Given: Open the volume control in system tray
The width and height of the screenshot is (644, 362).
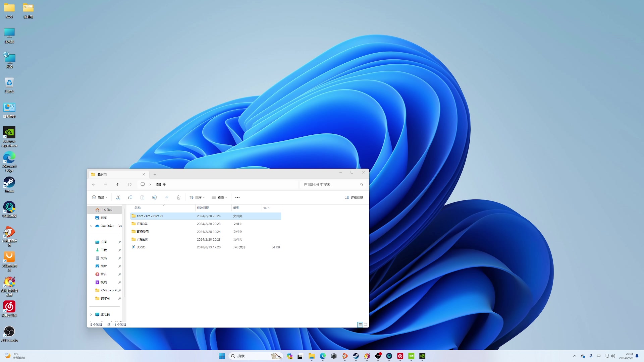Looking at the screenshot, I should point(613,356).
